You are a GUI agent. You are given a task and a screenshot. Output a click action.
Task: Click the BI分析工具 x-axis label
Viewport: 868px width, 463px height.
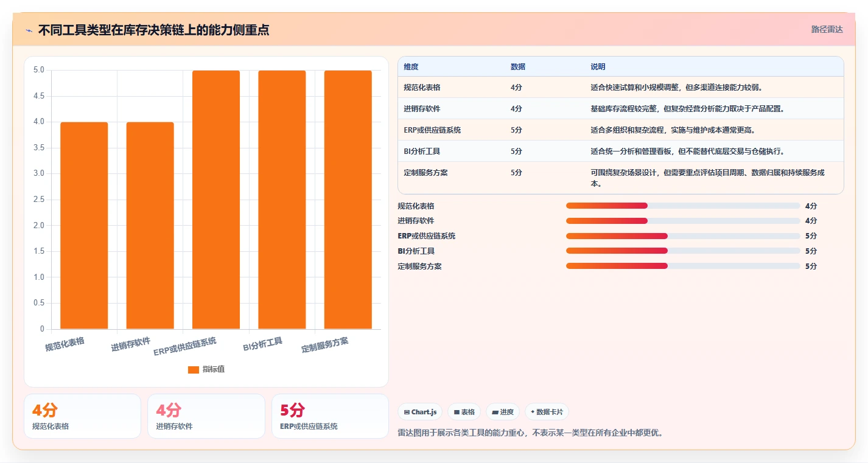point(262,345)
